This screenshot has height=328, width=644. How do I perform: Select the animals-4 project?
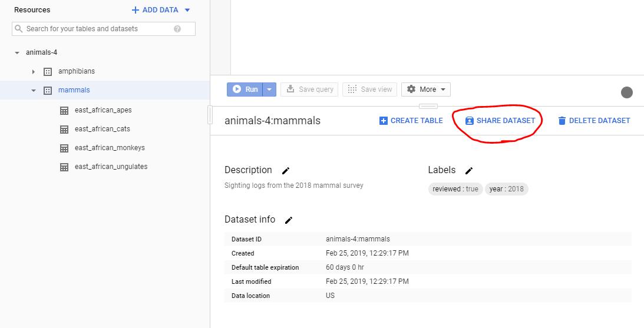coord(41,52)
